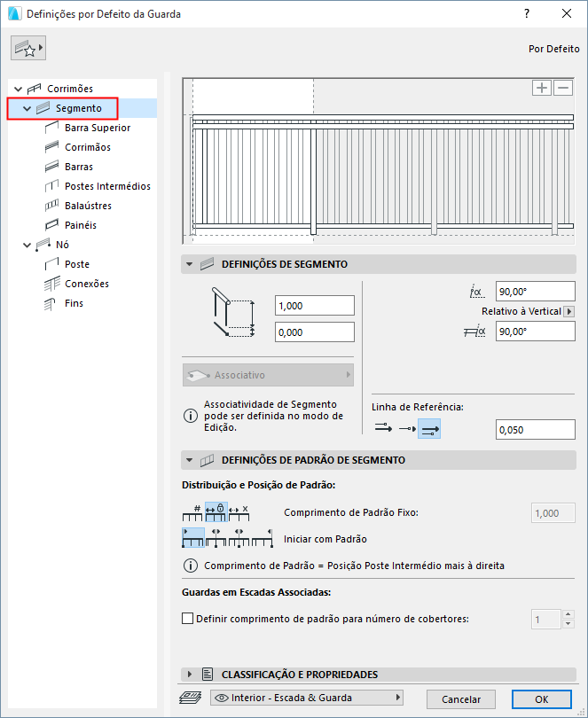Choose pattern distribution with x icon
The height and width of the screenshot is (718, 588).
(x=239, y=512)
